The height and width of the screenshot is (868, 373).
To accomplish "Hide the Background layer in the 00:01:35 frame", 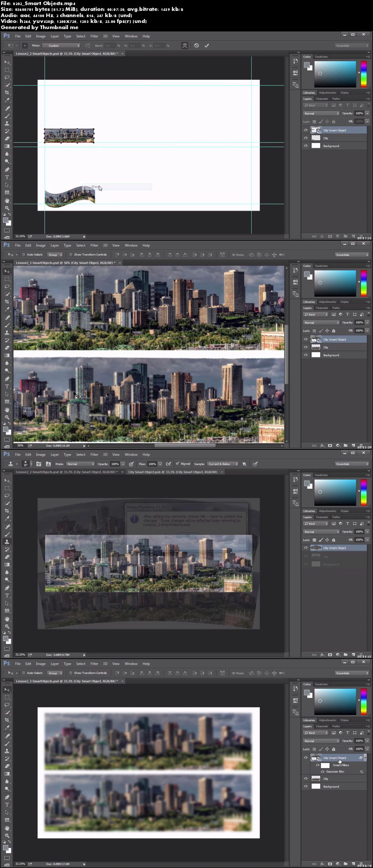I will (306, 146).
